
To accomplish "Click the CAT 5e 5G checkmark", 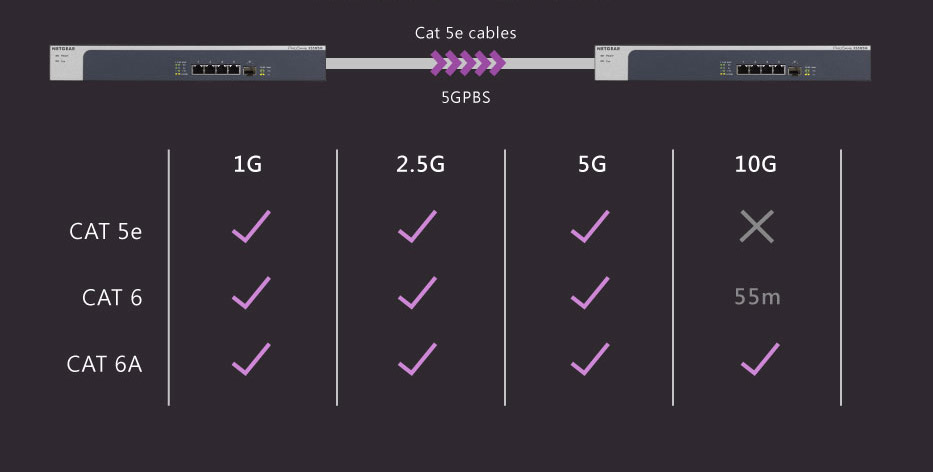I will click(590, 226).
